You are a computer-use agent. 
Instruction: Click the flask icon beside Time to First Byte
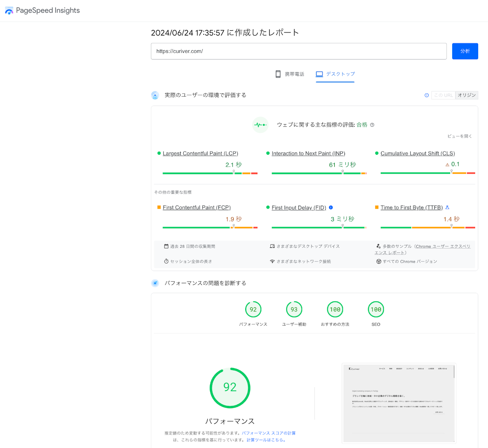(x=447, y=208)
